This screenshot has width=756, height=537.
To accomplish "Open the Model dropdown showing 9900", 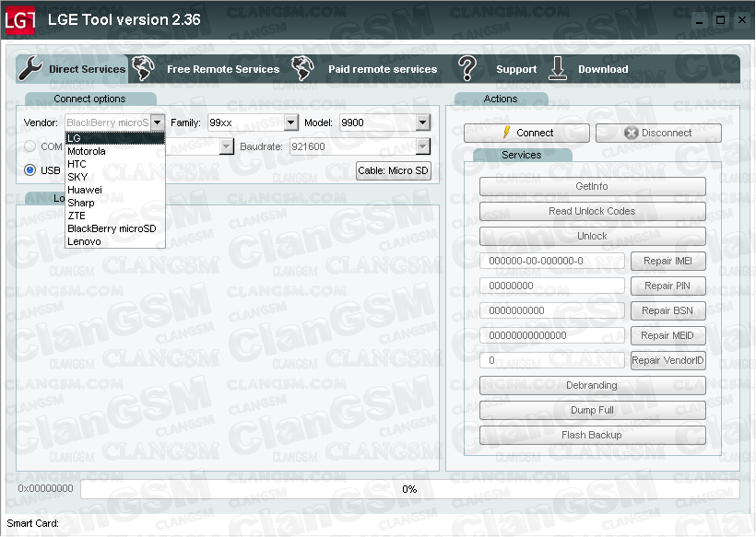I will point(423,123).
